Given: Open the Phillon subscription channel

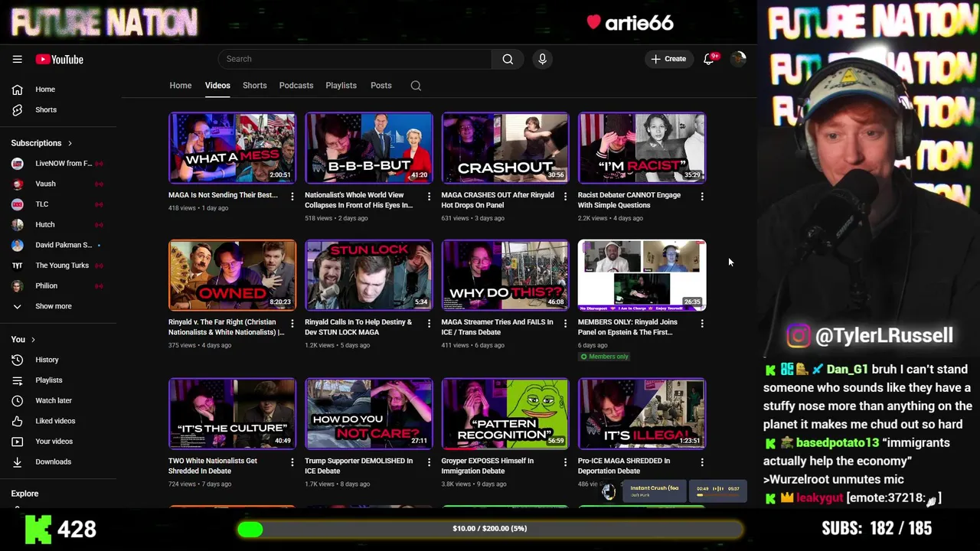Looking at the screenshot, I should (x=58, y=286).
